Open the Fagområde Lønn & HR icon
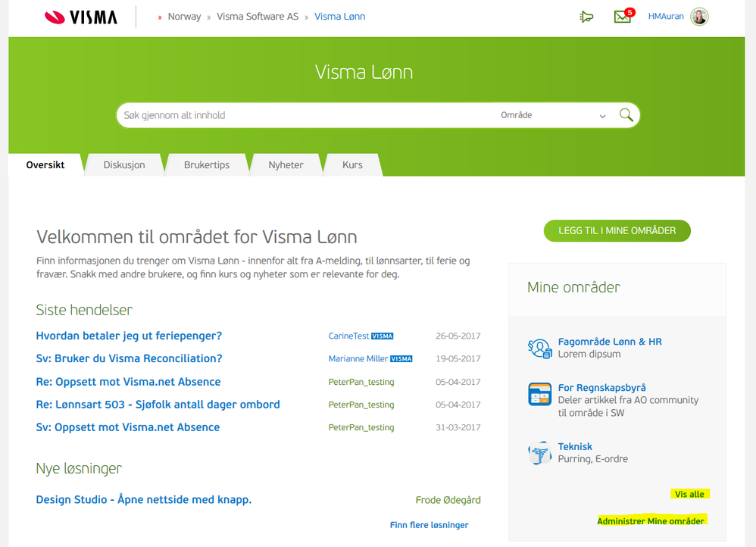Viewport: 756px width, 547px height. pyautogui.click(x=539, y=349)
